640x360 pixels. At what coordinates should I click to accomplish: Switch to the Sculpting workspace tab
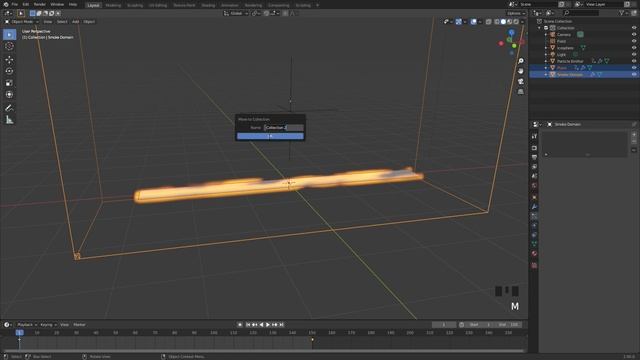tap(135, 5)
